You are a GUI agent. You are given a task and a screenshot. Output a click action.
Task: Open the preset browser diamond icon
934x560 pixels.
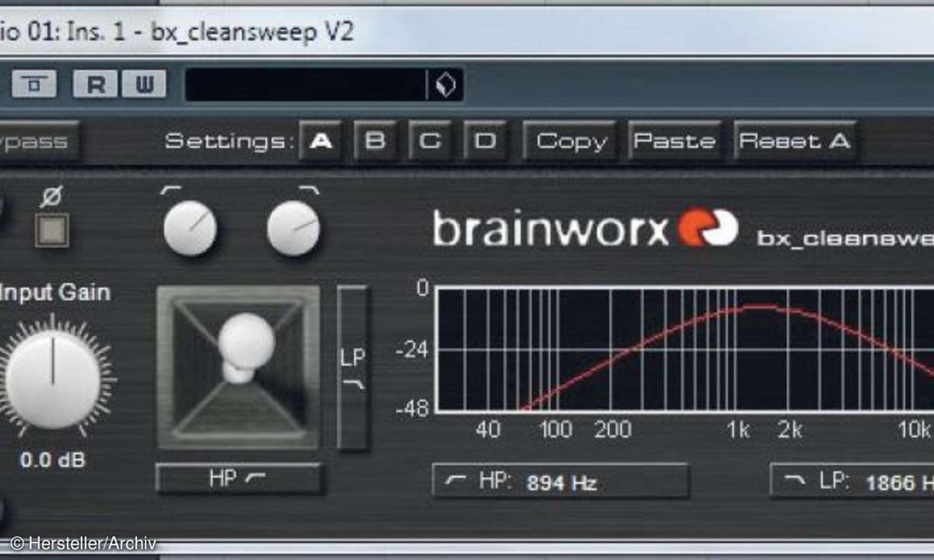445,85
